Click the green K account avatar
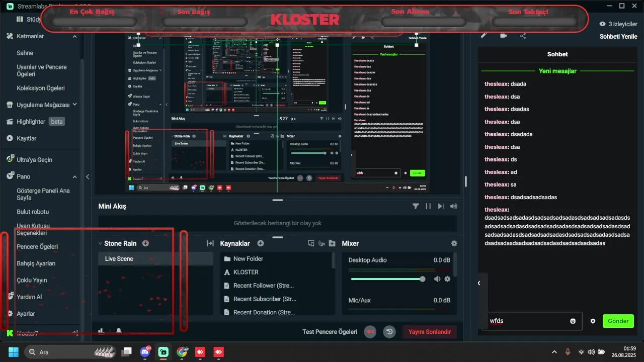The height and width of the screenshot is (362, 644). tap(10, 333)
